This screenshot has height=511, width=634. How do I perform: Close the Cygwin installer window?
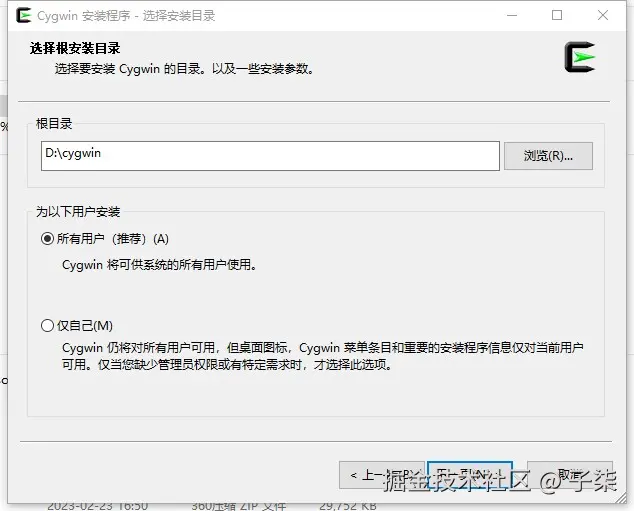(x=602, y=15)
